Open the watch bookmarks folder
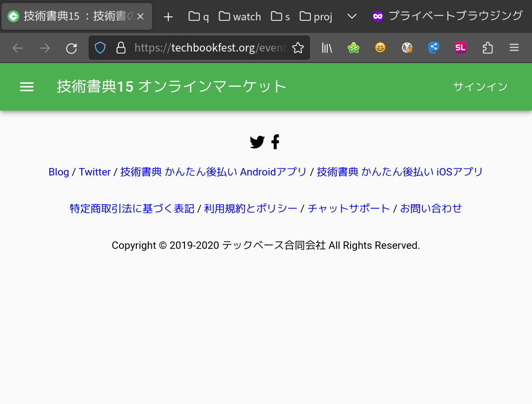532x404 pixels. tap(240, 16)
